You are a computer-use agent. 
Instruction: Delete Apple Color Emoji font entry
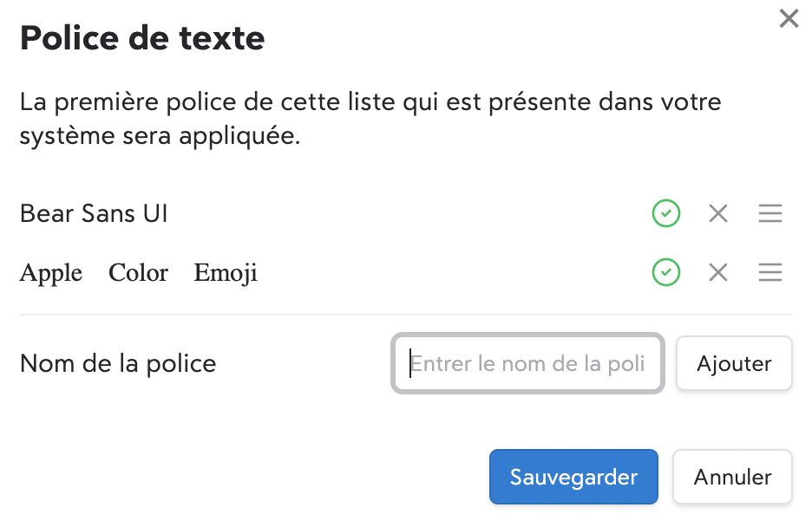click(x=717, y=273)
